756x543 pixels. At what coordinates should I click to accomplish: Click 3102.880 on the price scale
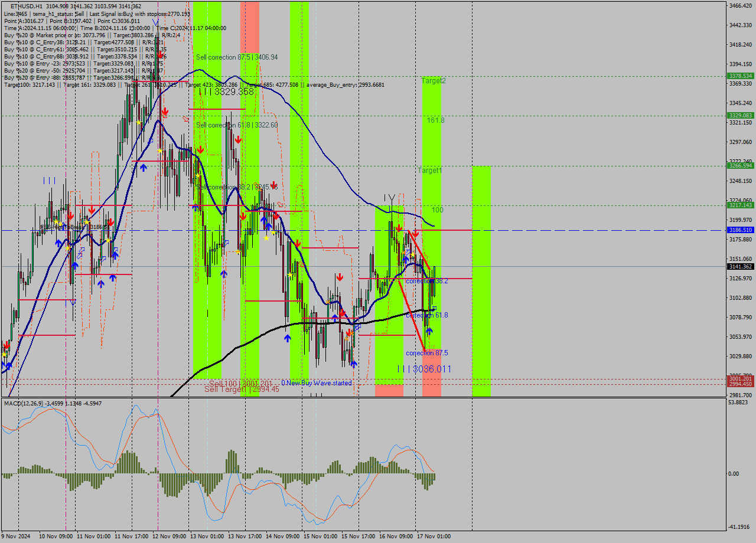click(741, 298)
